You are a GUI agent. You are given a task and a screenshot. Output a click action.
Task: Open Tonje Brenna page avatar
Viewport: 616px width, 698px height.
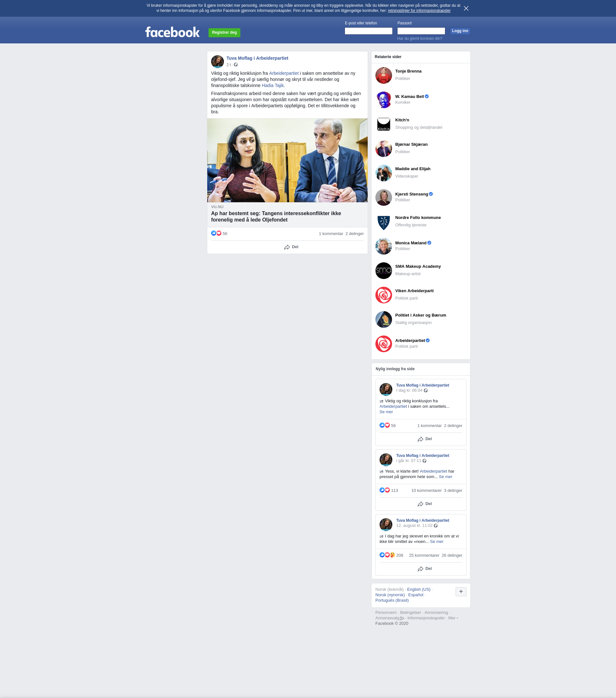tap(383, 75)
